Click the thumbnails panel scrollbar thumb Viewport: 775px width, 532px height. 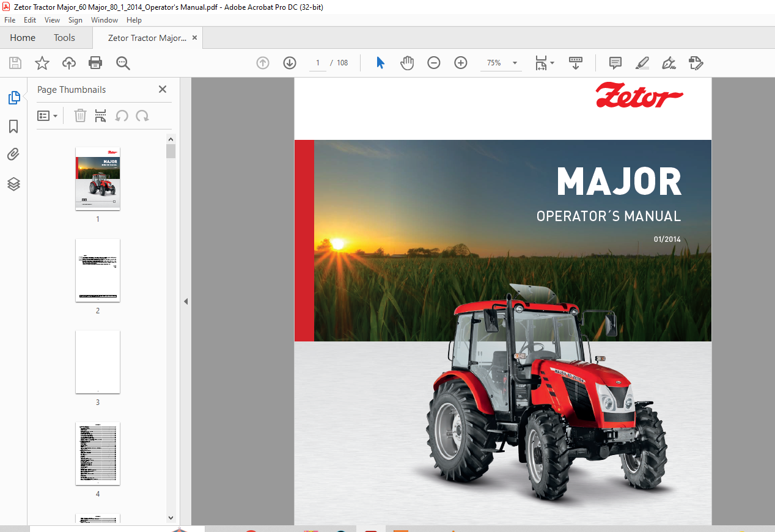(x=171, y=151)
